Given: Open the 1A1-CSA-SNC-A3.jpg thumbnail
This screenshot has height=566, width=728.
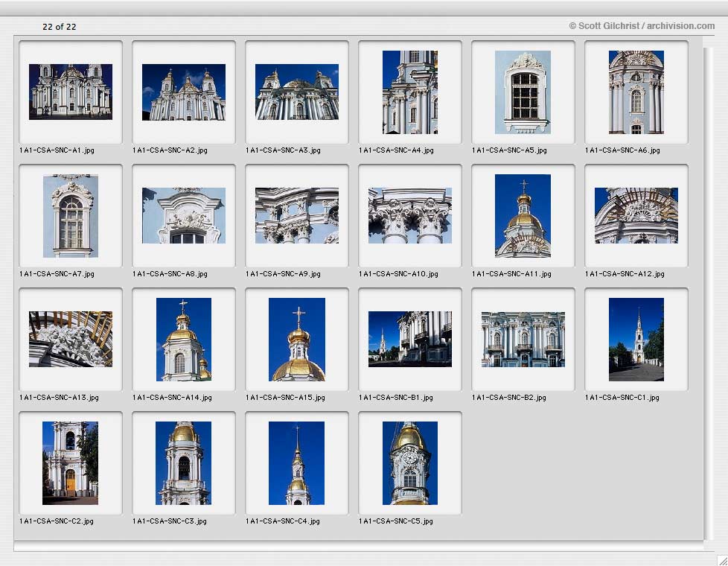Looking at the screenshot, I should 297,92.
